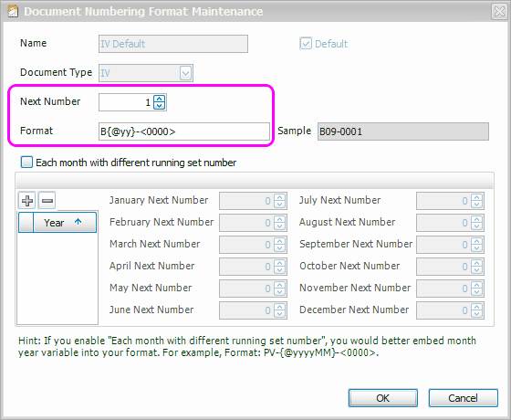Screen dimensions: 511x420
Task: Click the Next Number input field
Action: 127,102
